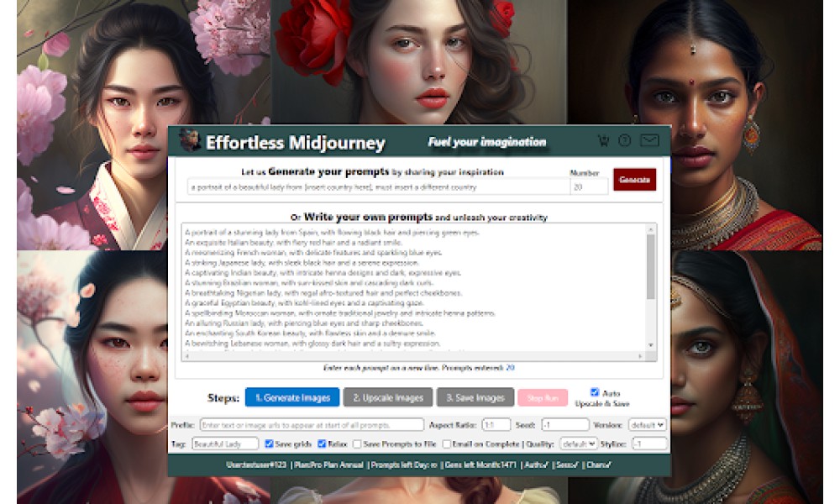Click the breathtaking Nigerian lady prompt line
Viewport: 840px width, 504px height.
[323, 293]
